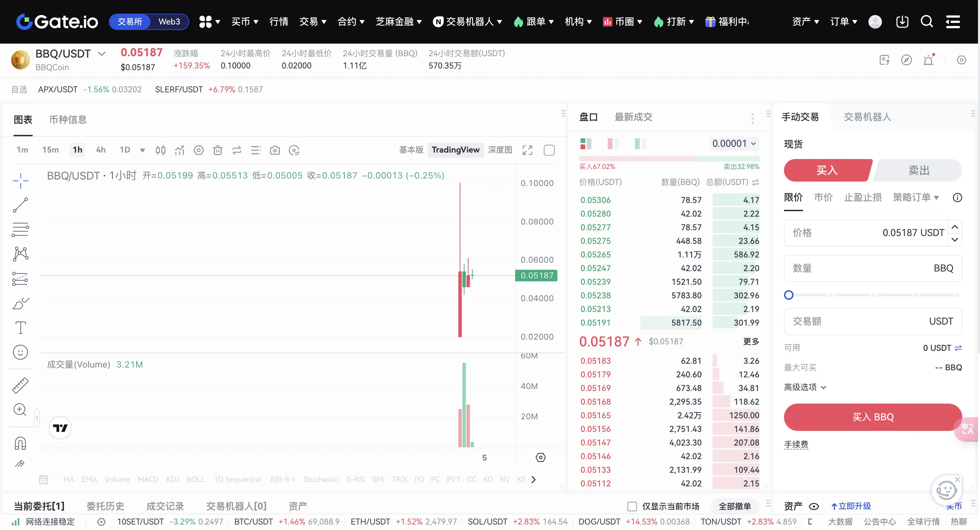
Task: Select the ruler measure tool
Action: [20, 385]
